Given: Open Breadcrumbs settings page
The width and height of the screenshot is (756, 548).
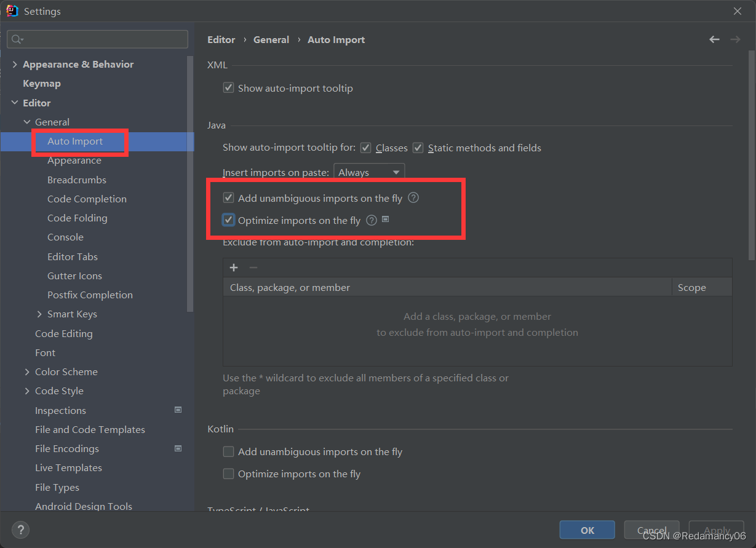Looking at the screenshot, I should [x=77, y=180].
